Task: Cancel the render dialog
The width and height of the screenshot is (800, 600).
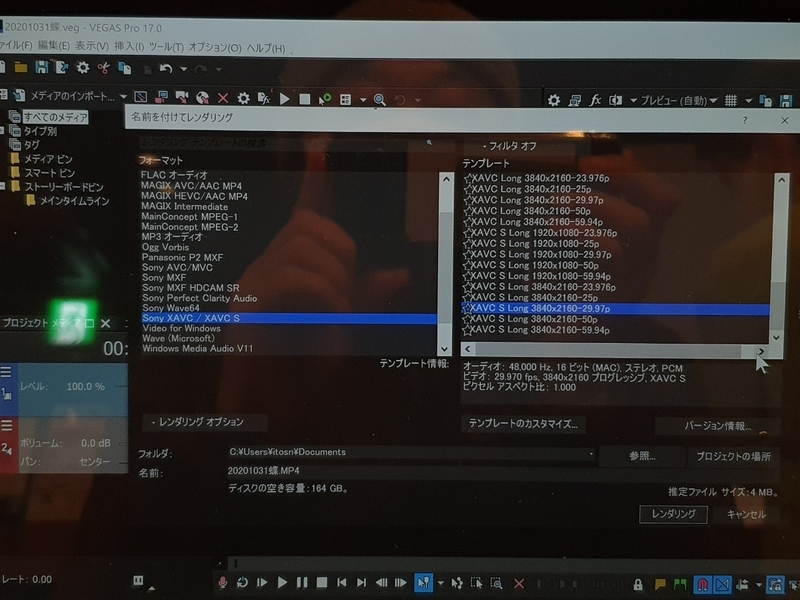Action: point(746,515)
